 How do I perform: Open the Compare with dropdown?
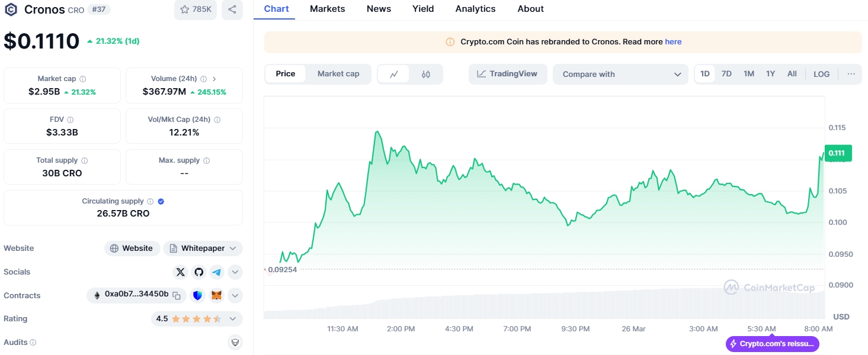620,74
